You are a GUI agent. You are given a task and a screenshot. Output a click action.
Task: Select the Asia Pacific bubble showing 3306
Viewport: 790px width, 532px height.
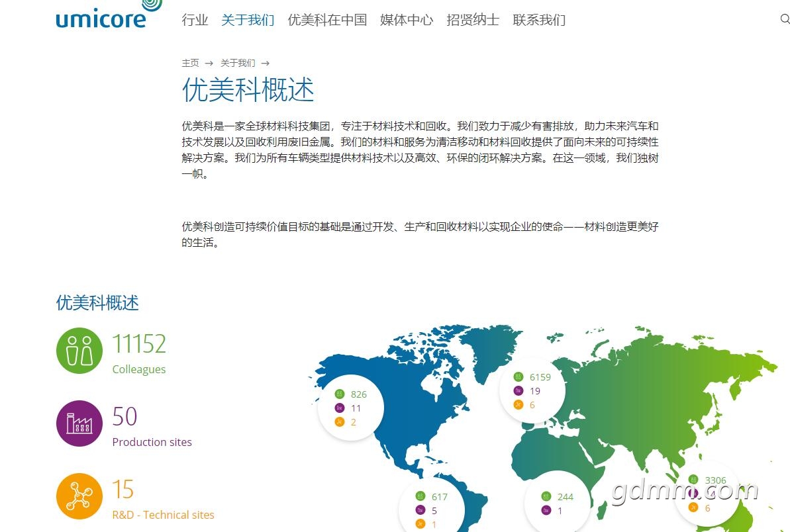click(x=707, y=494)
